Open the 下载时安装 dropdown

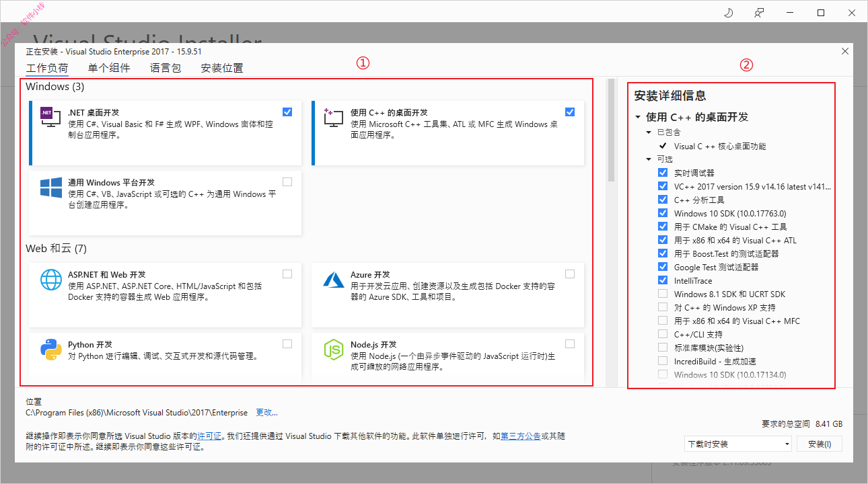[737, 444]
